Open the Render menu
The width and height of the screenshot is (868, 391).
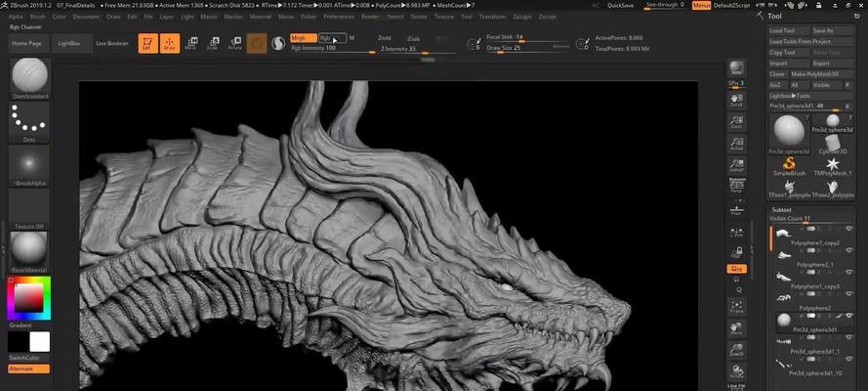coord(370,17)
